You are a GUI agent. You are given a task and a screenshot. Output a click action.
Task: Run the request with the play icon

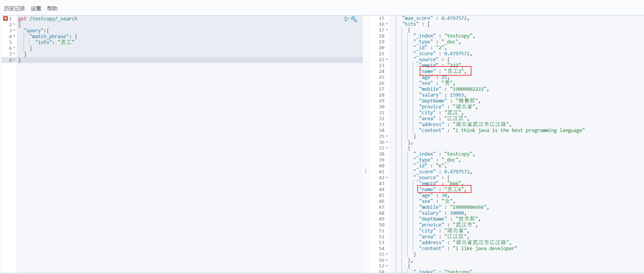(x=346, y=19)
